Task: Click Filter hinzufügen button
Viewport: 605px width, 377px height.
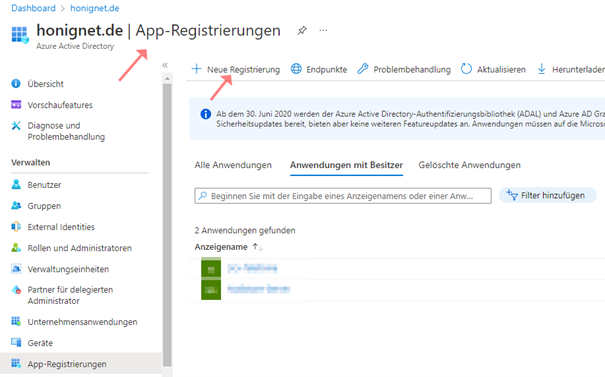Action: click(x=547, y=196)
